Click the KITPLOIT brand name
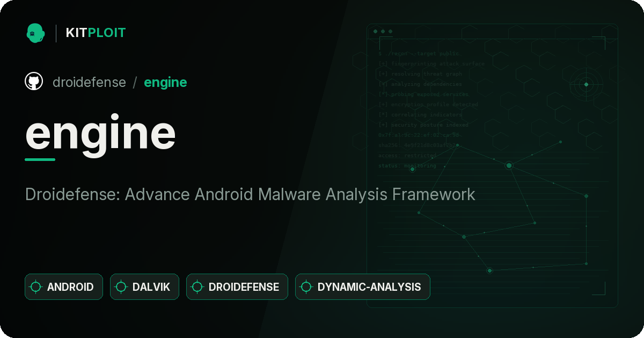The image size is (644, 338). [x=96, y=33]
